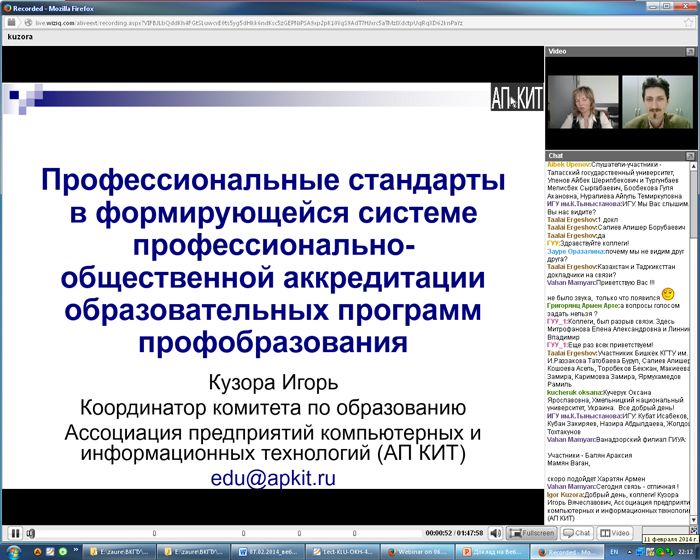Jump to the third timeline marker
This screenshot has width=700, height=560.
pyautogui.click(x=299, y=533)
